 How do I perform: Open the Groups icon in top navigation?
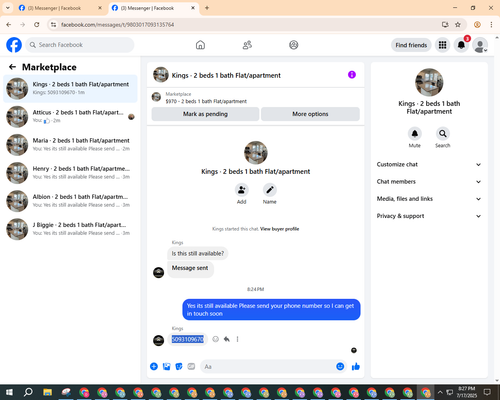click(x=294, y=45)
